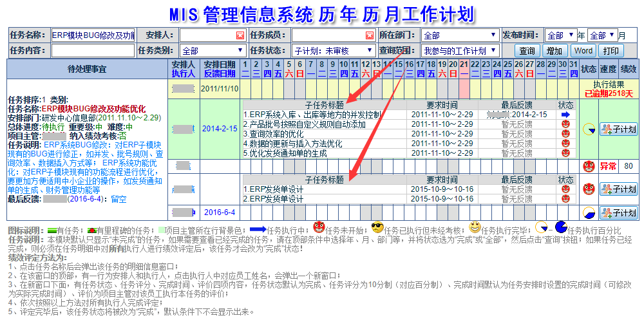
Task: Click the 增加 button
Action: pyautogui.click(x=554, y=51)
